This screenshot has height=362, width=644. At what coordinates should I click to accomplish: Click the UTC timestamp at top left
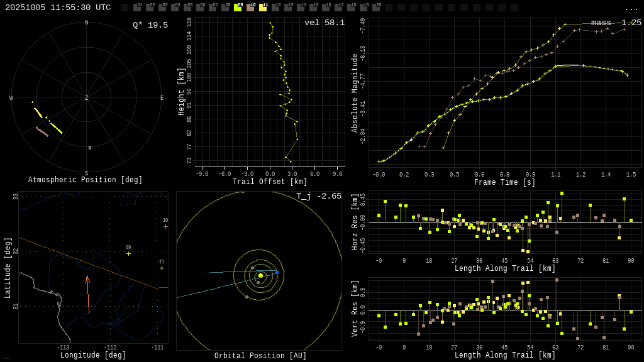[58, 8]
